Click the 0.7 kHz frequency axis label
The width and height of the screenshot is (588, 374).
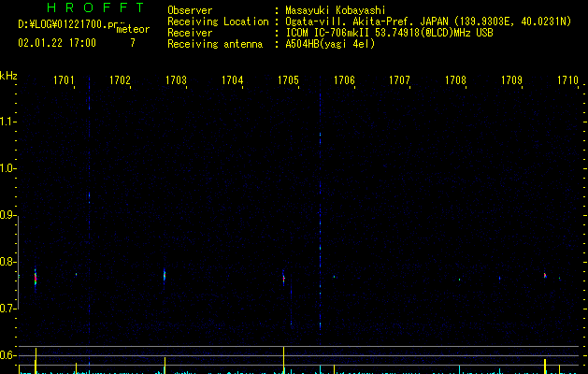coord(7,309)
